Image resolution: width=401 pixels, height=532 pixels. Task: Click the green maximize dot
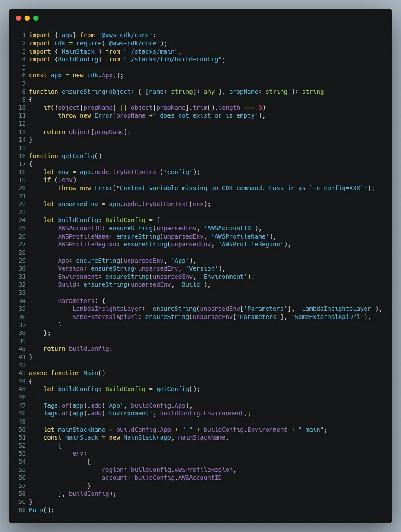(36, 18)
